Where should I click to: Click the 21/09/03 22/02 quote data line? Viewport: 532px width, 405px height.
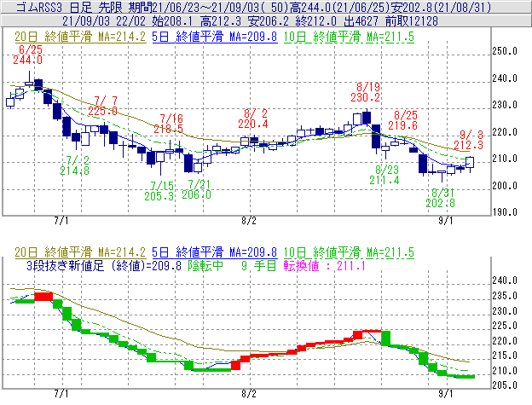(x=250, y=21)
